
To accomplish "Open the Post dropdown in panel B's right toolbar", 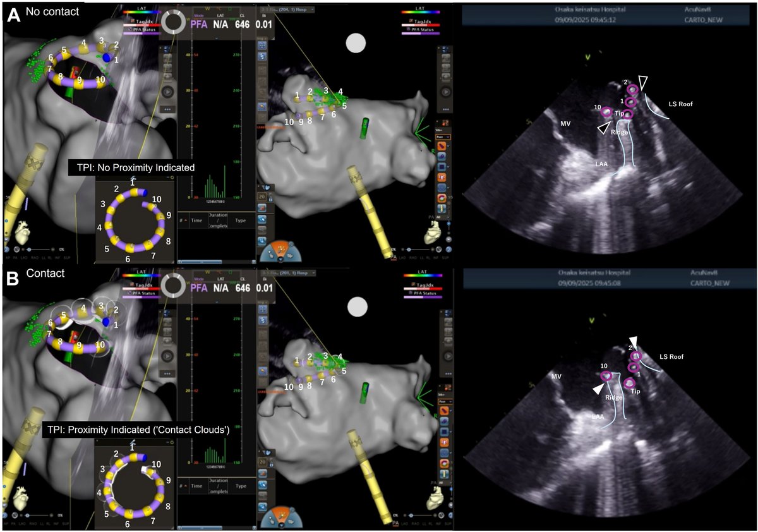I will pyautogui.click(x=444, y=401).
